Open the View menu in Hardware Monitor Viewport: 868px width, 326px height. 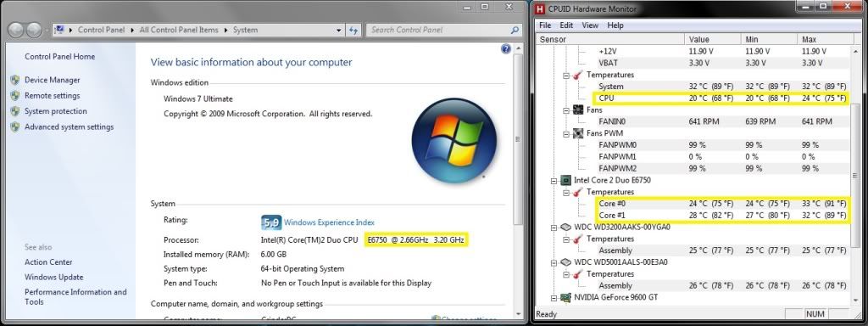(x=590, y=25)
